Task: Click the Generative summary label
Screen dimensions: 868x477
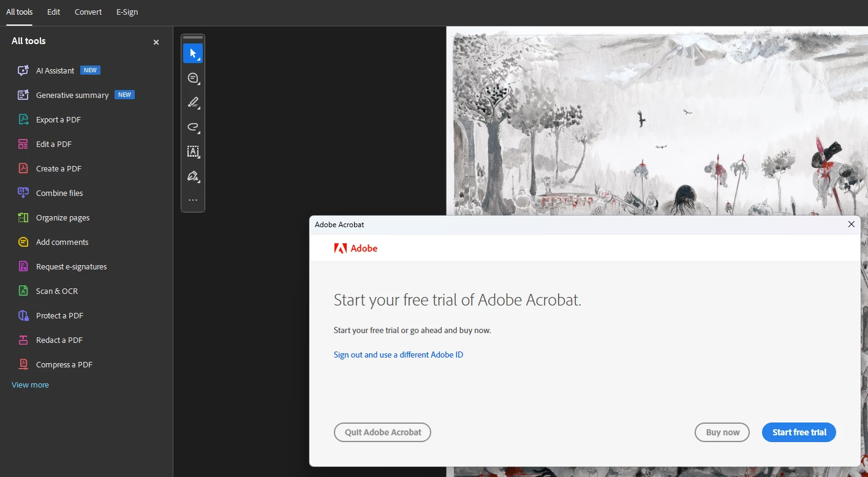Action: [72, 95]
